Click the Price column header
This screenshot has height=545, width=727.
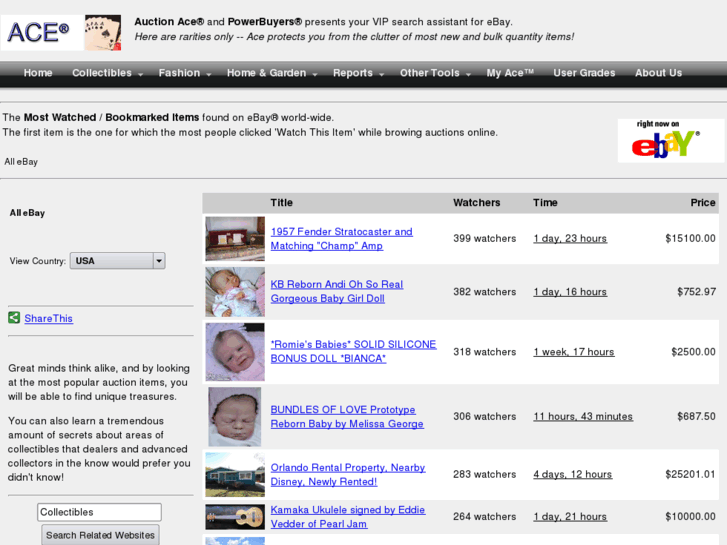[x=703, y=203]
